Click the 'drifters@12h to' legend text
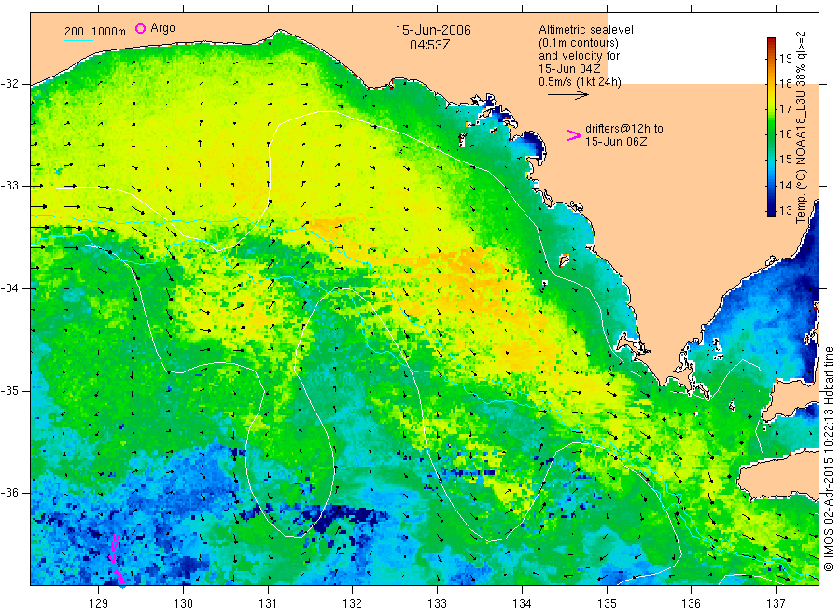 click(624, 129)
